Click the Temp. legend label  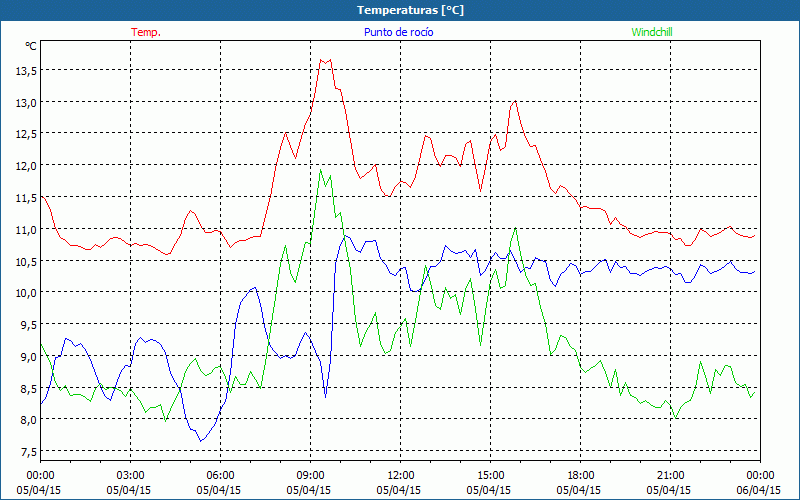(x=146, y=32)
